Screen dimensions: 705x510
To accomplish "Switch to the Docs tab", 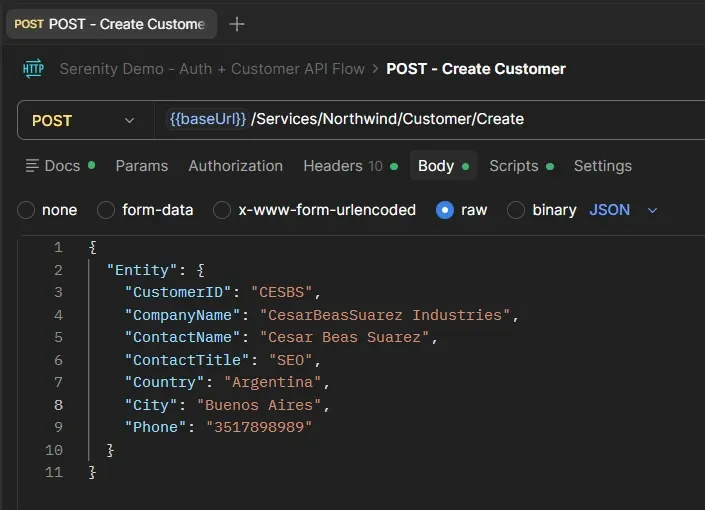I will coord(61,166).
